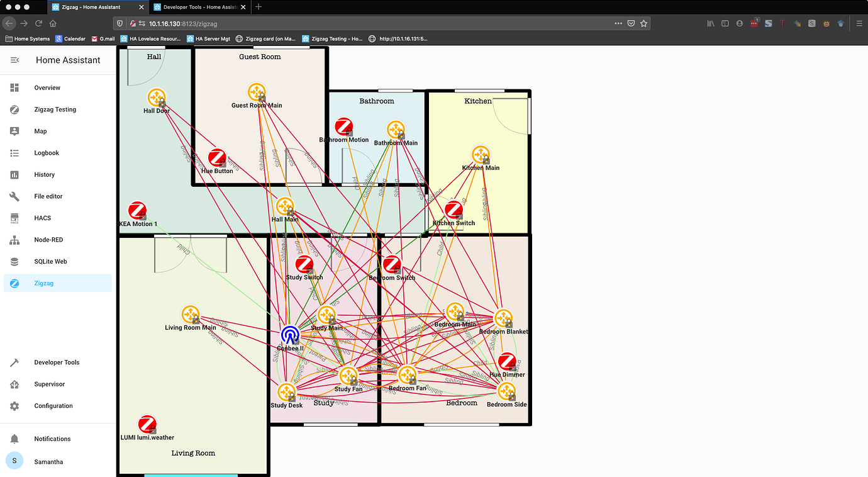Select the Bedroom Blanket node
Screen dimensions: 868x477
click(503, 318)
